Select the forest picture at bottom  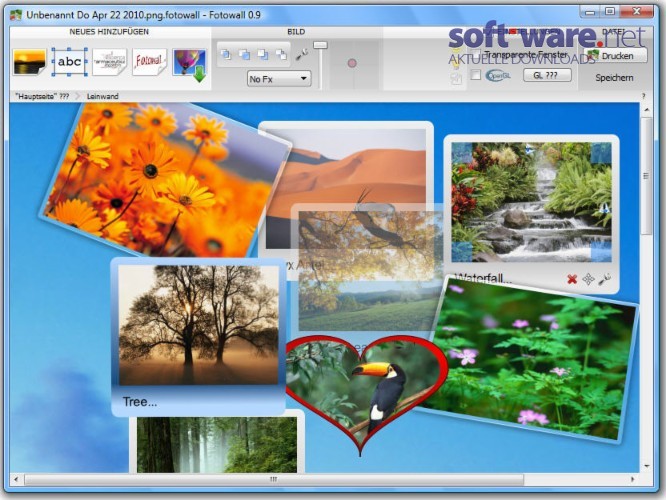[x=217, y=444]
